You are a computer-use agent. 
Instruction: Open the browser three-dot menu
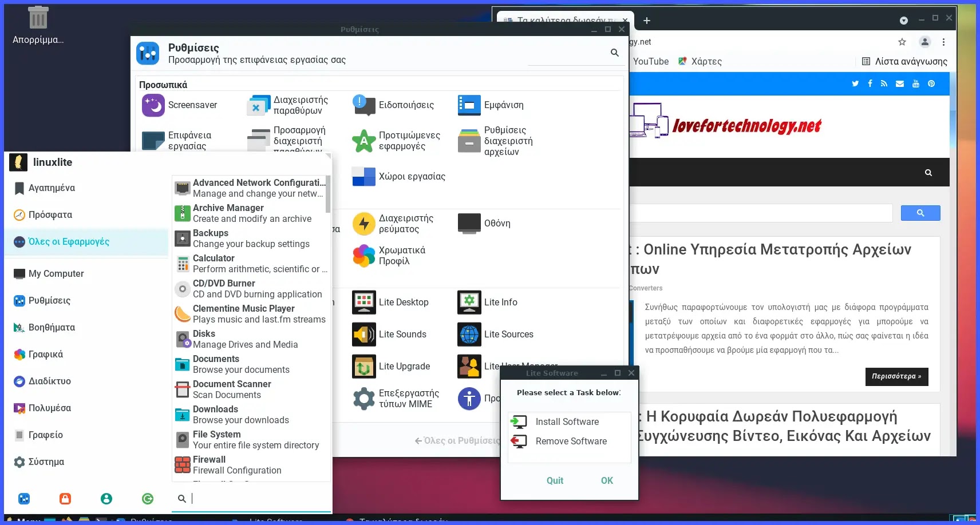(943, 42)
